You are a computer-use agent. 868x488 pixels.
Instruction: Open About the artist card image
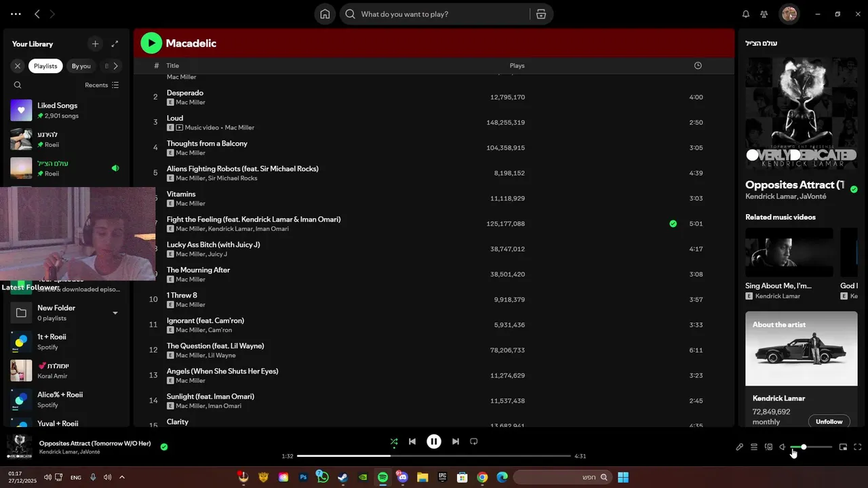[801, 348]
